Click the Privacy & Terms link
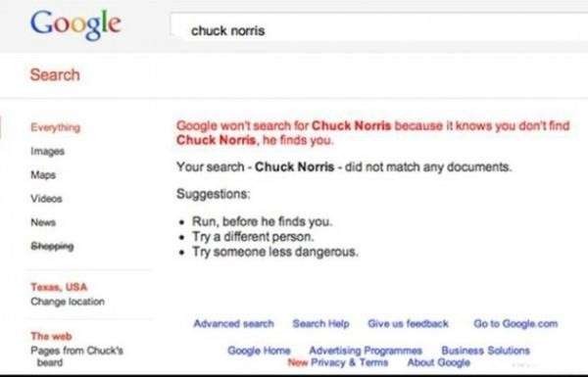The height and width of the screenshot is (377, 588). (350, 362)
